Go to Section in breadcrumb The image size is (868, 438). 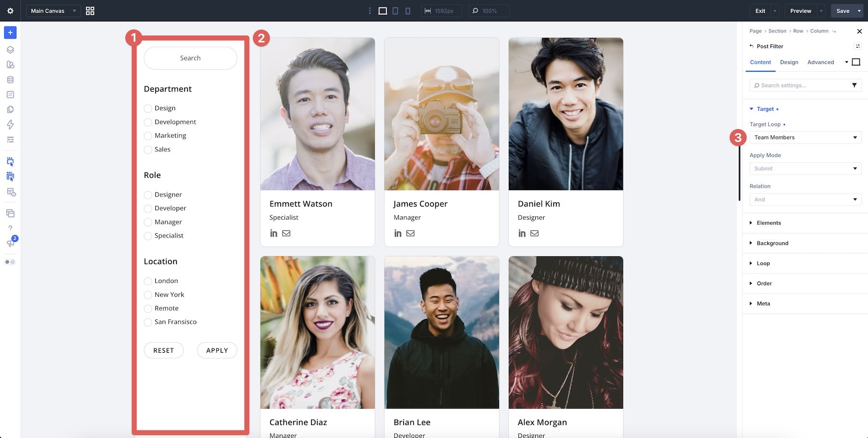coord(777,31)
